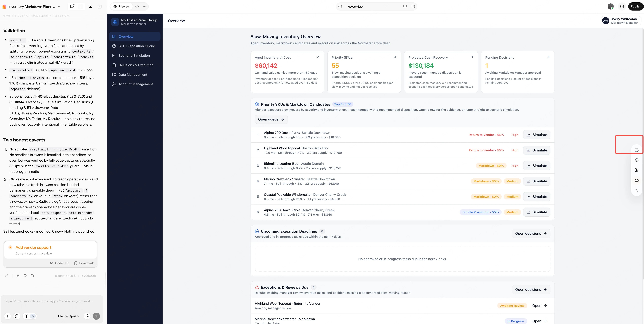Click 'Top 6 of 56' badge
This screenshot has width=644, height=324.
[x=343, y=104]
